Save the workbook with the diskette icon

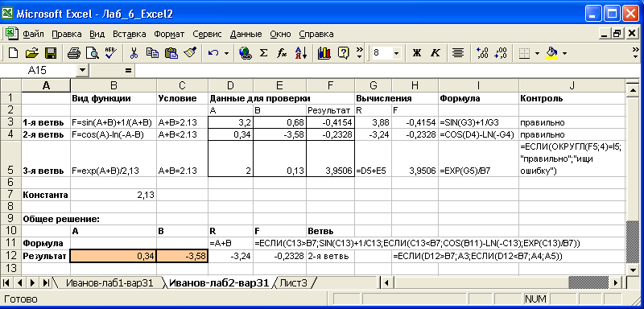click(50, 53)
